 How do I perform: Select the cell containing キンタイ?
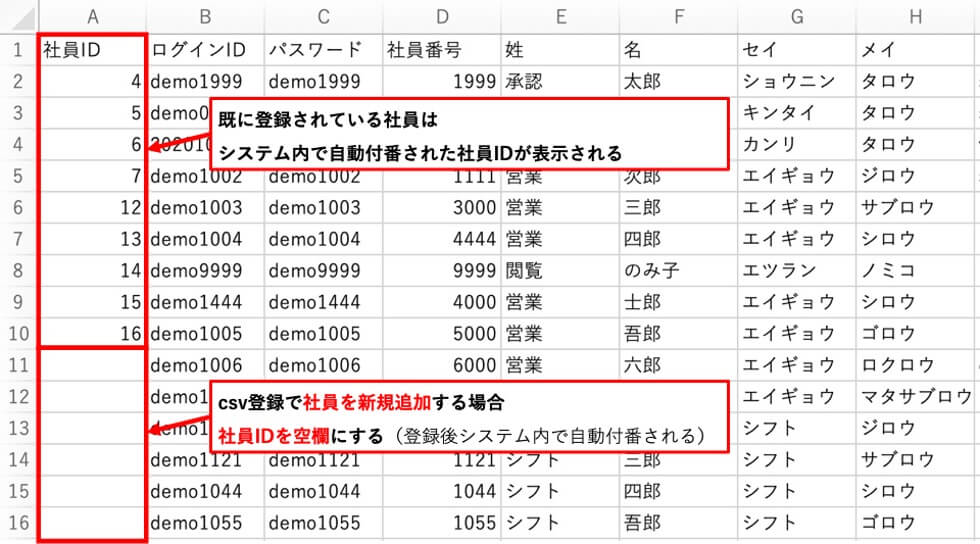tap(795, 112)
